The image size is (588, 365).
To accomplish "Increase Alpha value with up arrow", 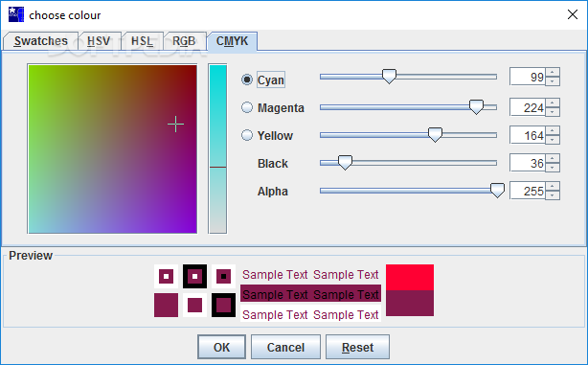I will pos(553,186).
